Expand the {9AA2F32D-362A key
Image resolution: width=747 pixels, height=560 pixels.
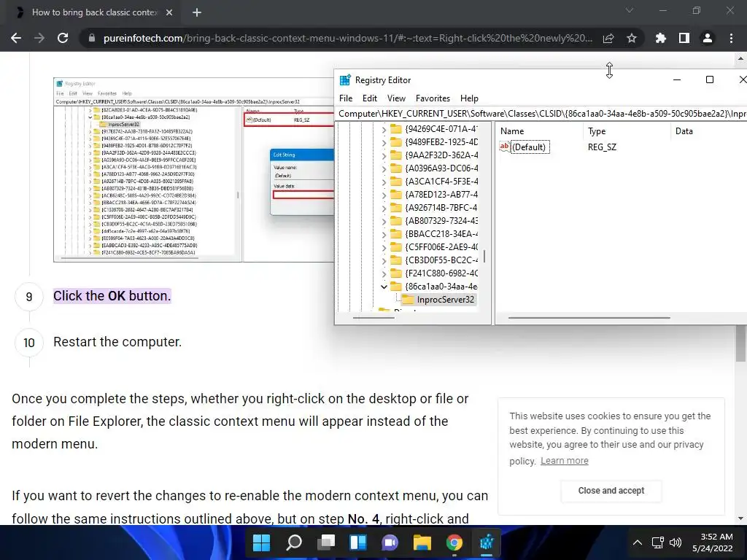[384, 155]
